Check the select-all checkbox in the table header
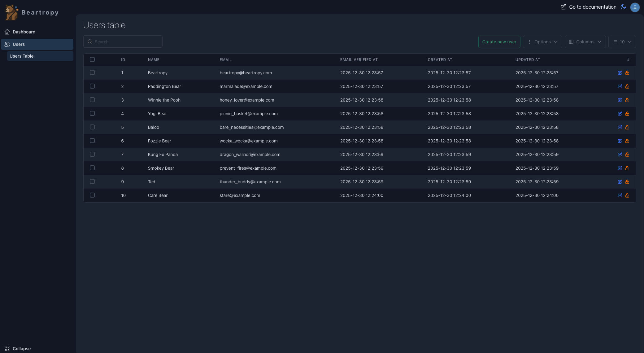 (x=92, y=59)
